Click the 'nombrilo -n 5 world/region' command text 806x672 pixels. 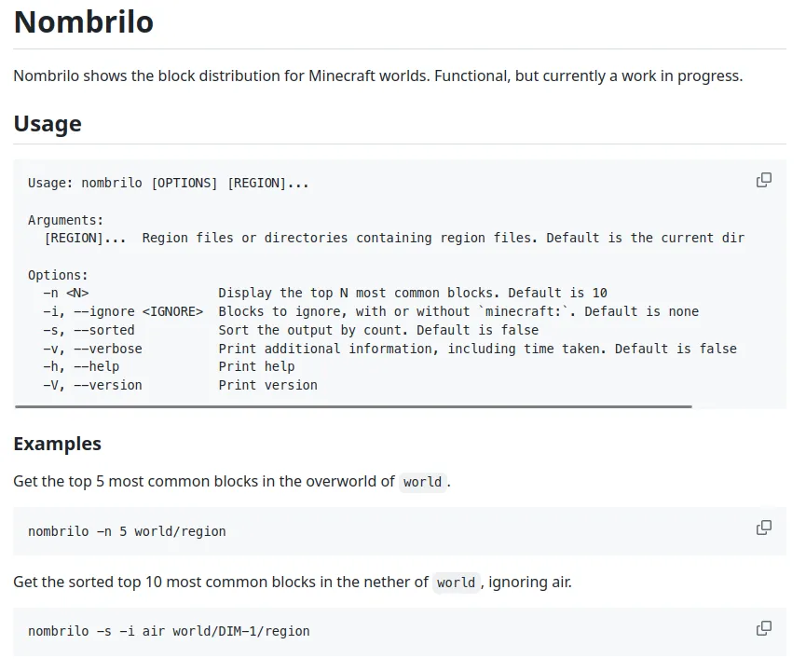coord(126,530)
